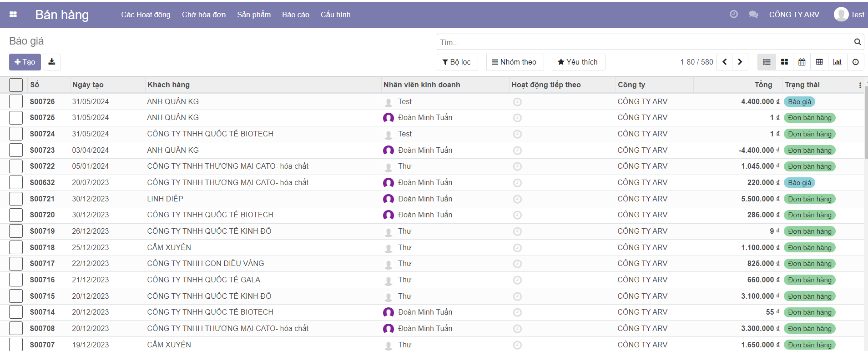868x351 pixels.
Task: Go to next page of quotations
Action: coord(740,62)
